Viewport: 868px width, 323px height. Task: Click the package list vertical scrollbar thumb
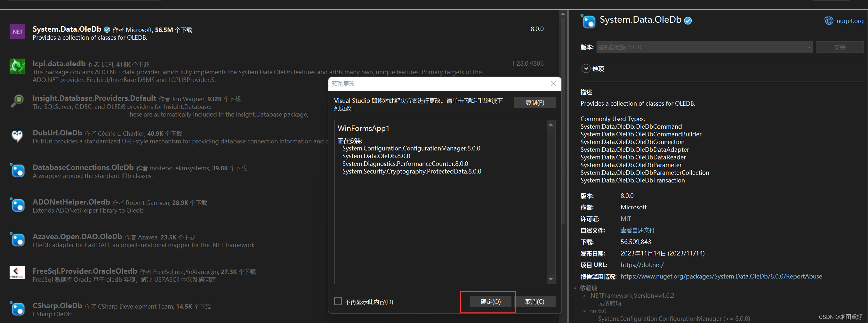coord(563,121)
